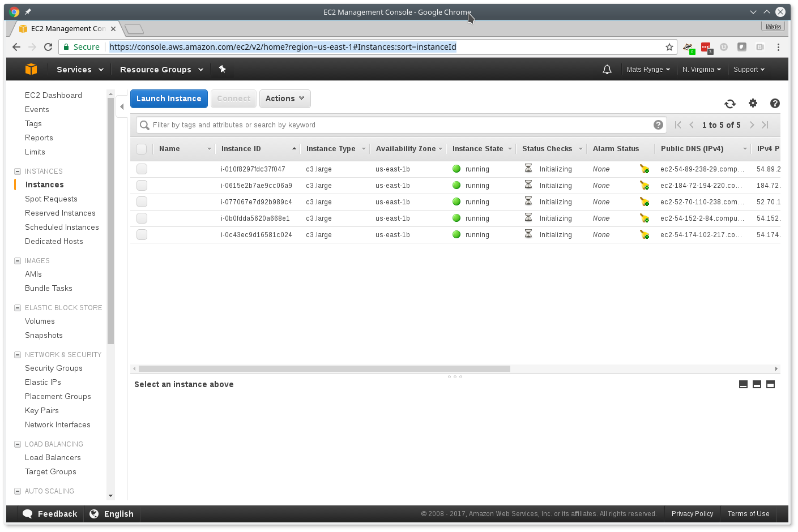Open the Actions dropdown
The width and height of the screenshot is (798, 532).
285,98
